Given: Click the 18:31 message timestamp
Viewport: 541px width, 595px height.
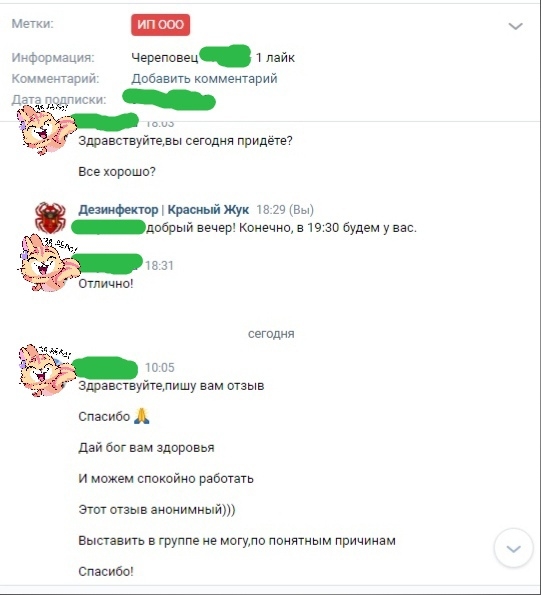Looking at the screenshot, I should click(x=159, y=266).
